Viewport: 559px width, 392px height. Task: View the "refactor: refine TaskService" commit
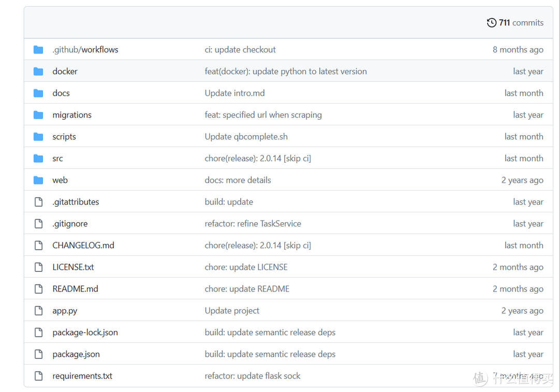[253, 224]
